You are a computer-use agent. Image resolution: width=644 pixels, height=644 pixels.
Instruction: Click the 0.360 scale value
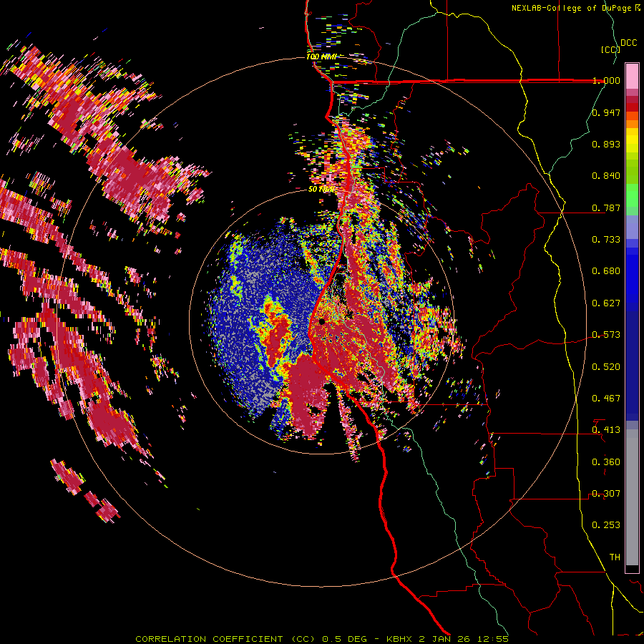(606, 462)
